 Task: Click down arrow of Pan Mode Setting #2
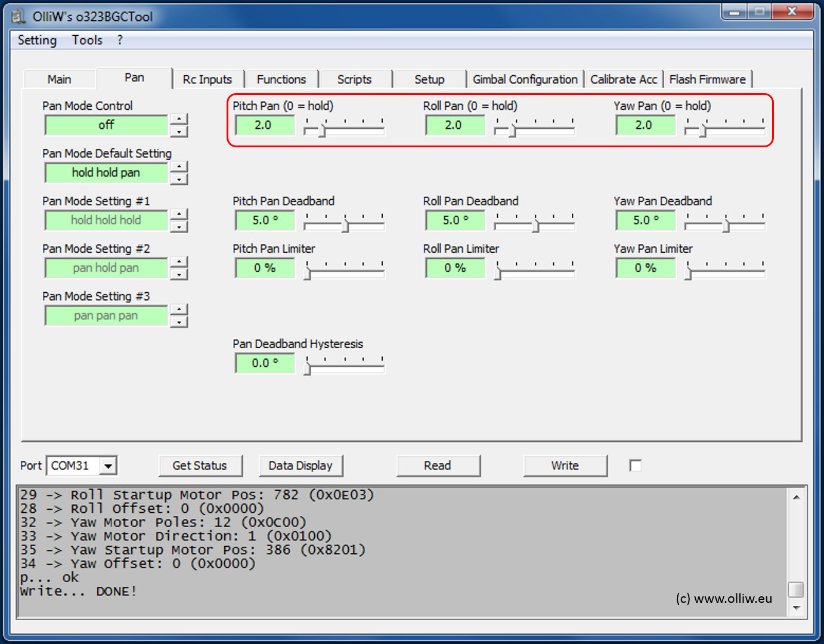pos(179,274)
